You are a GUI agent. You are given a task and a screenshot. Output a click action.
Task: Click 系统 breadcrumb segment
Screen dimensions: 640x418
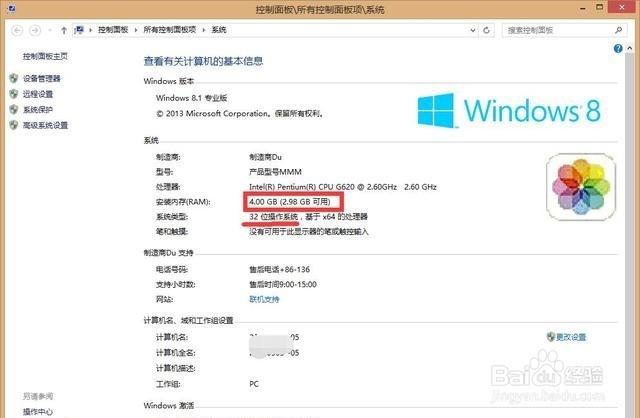tap(219, 30)
